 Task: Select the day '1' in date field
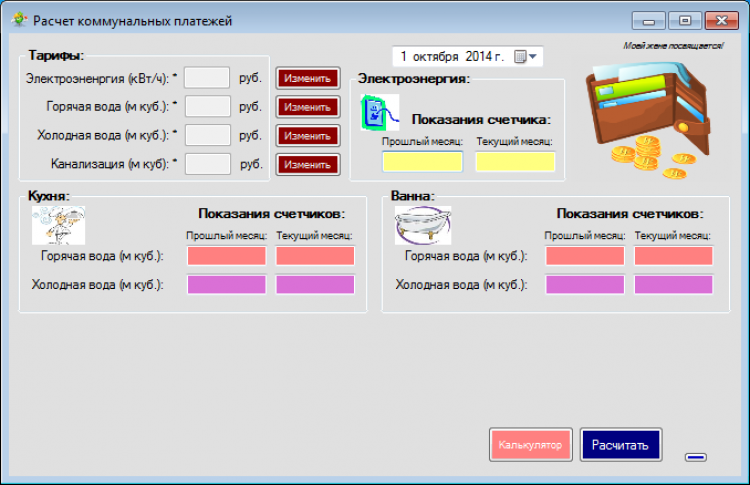click(x=403, y=56)
